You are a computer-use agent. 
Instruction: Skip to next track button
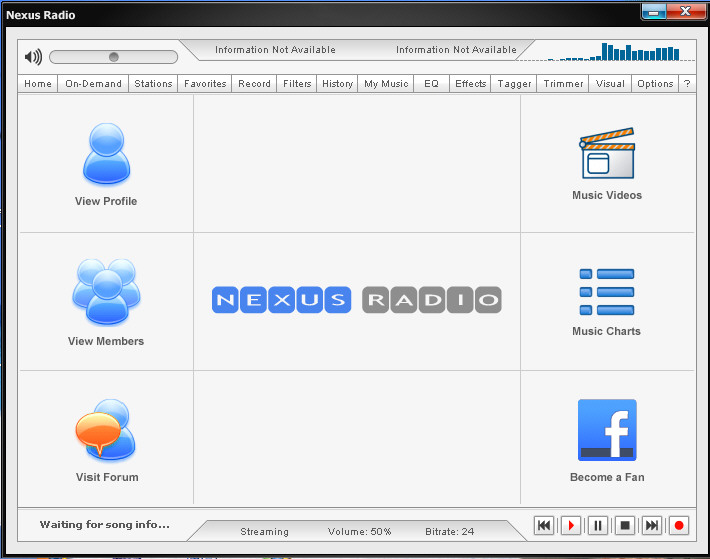(652, 526)
